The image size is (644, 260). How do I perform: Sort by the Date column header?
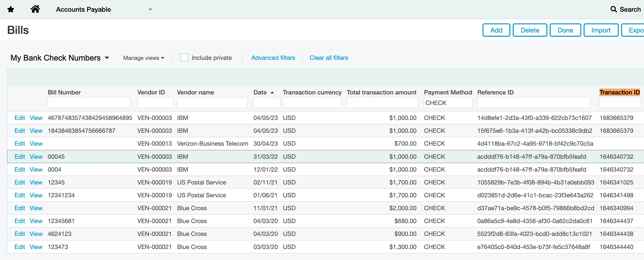[260, 92]
